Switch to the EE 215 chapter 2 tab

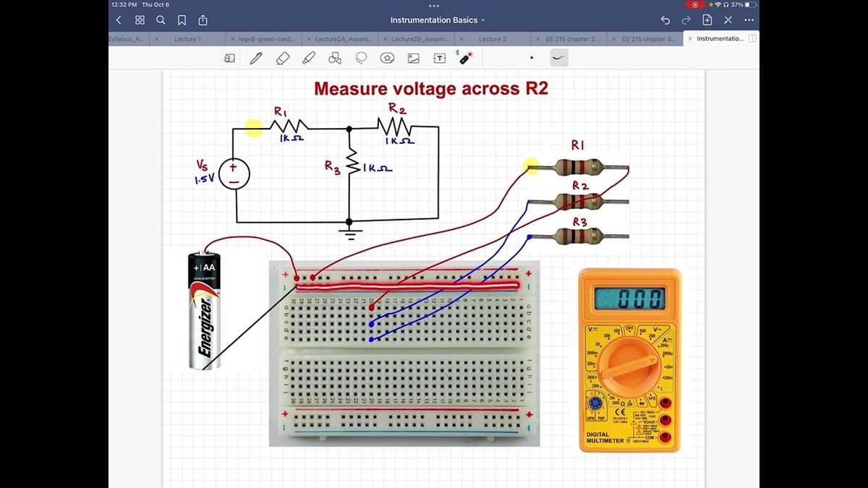point(574,39)
